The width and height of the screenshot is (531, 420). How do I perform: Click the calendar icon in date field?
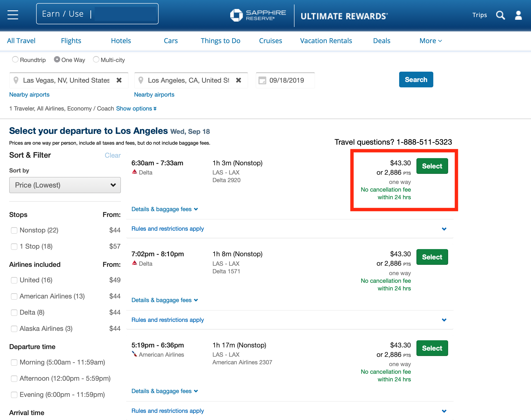point(262,80)
